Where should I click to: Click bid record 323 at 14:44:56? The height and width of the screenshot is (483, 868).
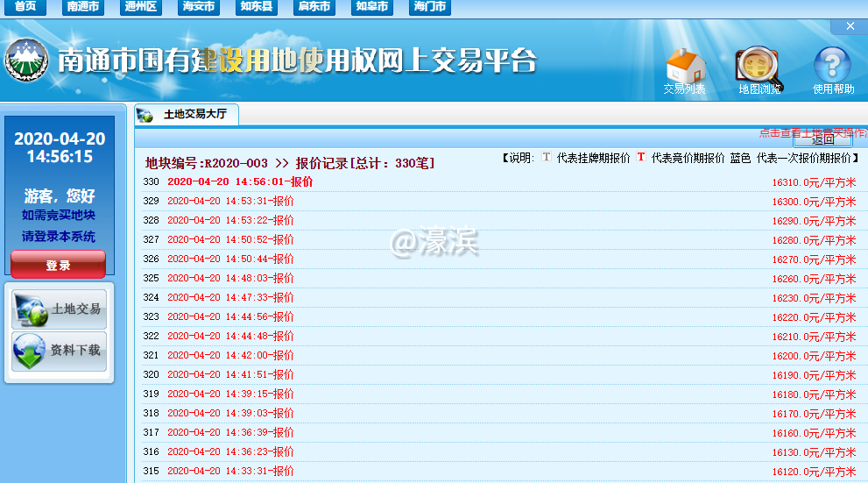tap(230, 316)
